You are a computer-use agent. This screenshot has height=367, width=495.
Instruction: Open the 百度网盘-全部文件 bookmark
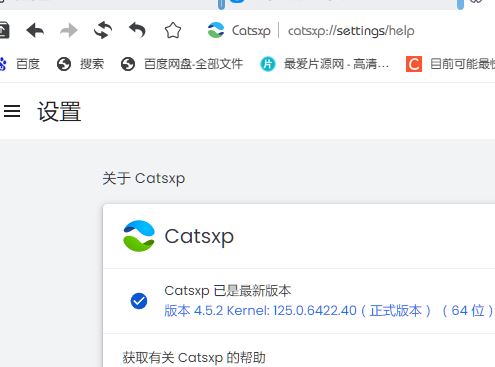click(x=182, y=64)
